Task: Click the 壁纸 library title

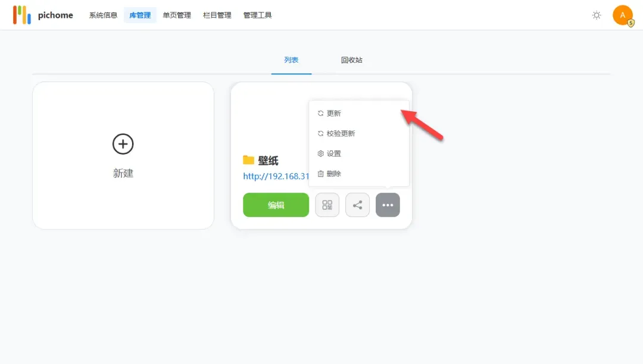Action: (x=268, y=161)
